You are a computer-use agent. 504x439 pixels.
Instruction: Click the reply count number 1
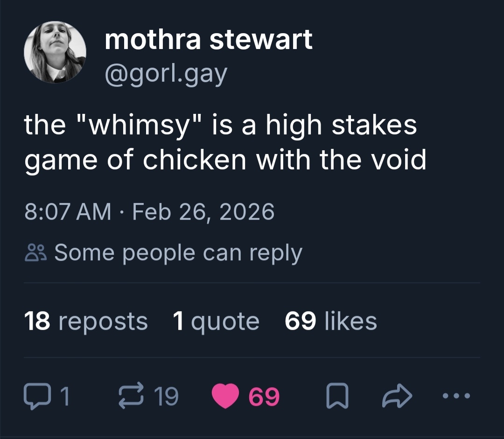(x=65, y=397)
